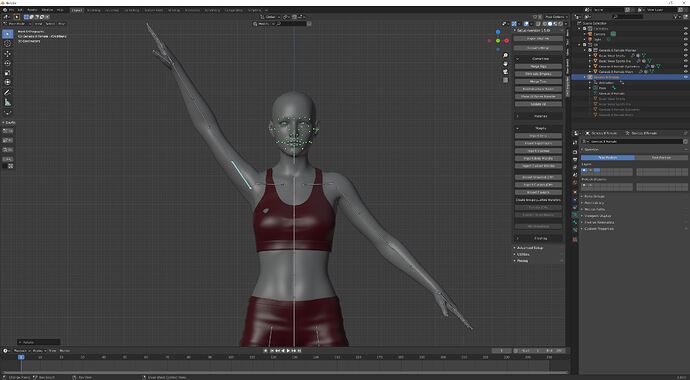Click the outliner filter funnel icon

[x=676, y=17]
